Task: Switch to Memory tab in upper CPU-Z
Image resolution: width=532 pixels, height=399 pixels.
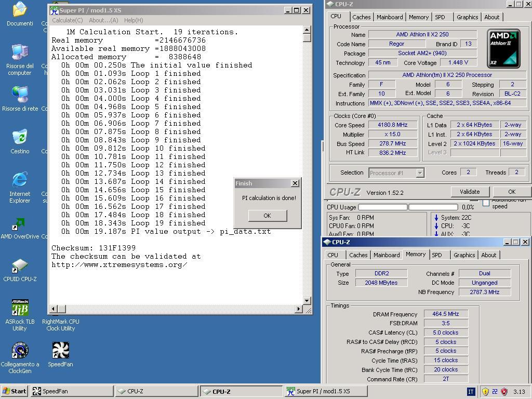Action: 418,17
